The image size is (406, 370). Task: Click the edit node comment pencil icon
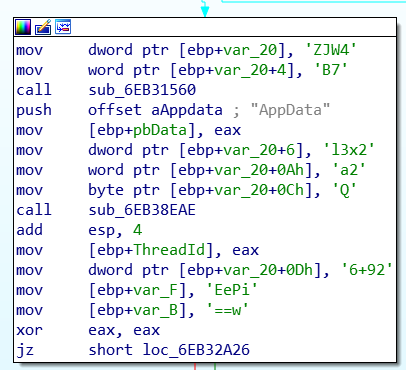[x=43, y=27]
